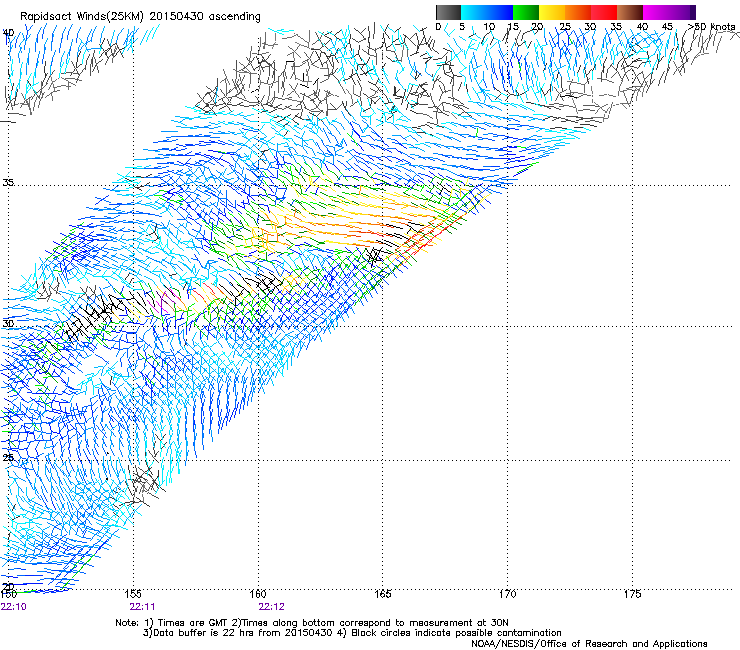Image resolution: width=740 pixels, height=650 pixels.
Task: Click the '>50 knots' legend label
Action: coord(711,26)
